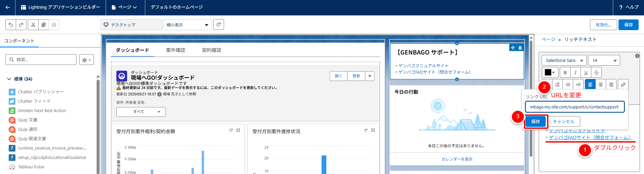Refresh 受付月別案件粗利/契約金額 chart
The width and height of the screenshot is (644, 174).
(231, 130)
